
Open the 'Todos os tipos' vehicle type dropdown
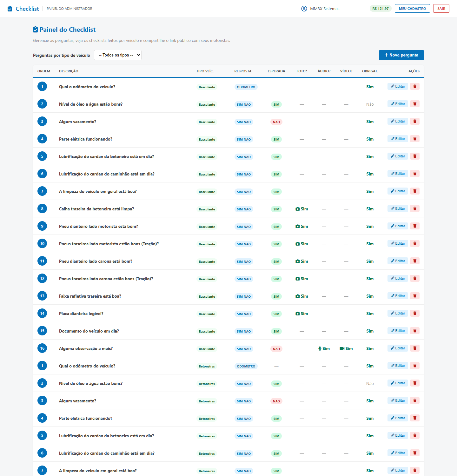(118, 55)
